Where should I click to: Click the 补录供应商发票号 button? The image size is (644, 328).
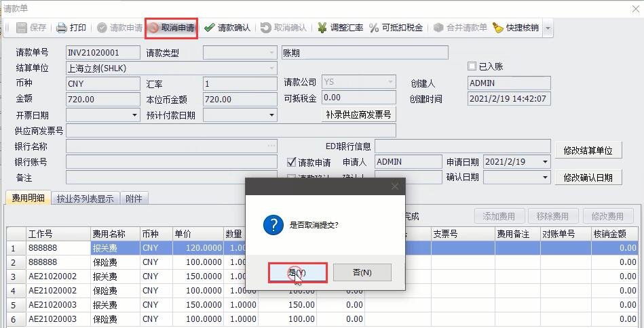click(358, 115)
